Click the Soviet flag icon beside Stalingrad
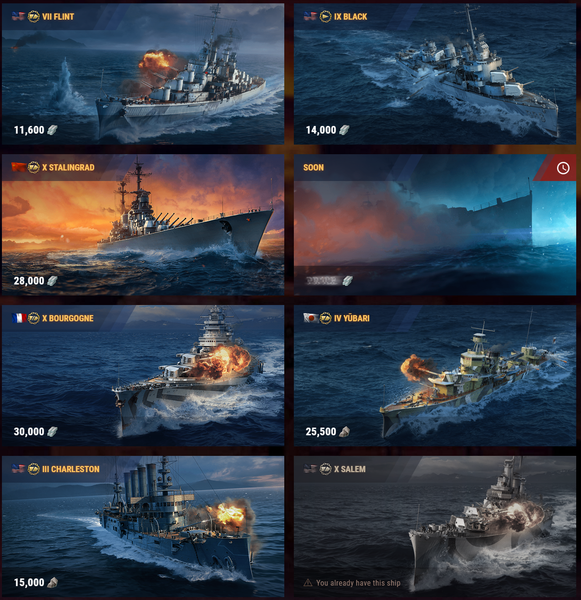Image resolution: width=581 pixels, height=600 pixels. tap(18, 167)
